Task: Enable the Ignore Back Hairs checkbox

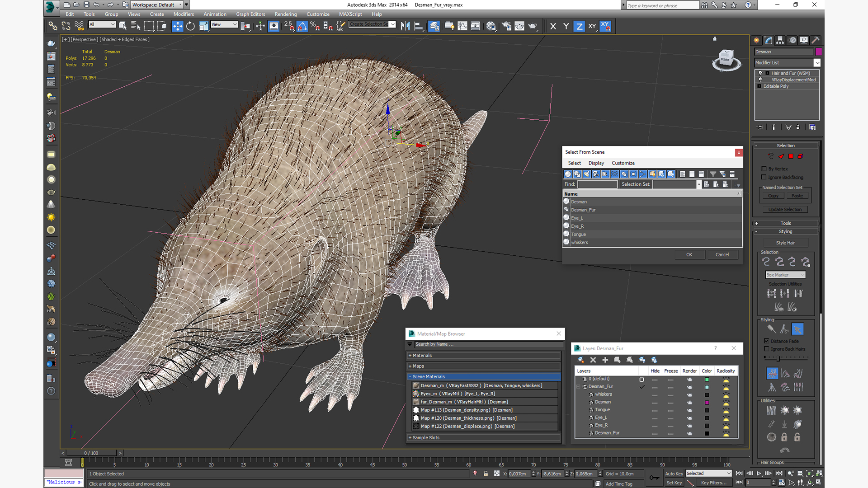Action: coord(766,349)
